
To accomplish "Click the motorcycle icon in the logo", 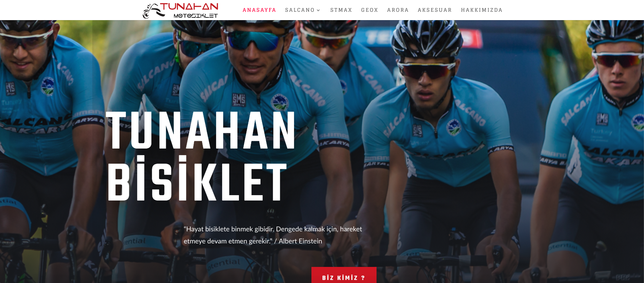I will coord(153,11).
